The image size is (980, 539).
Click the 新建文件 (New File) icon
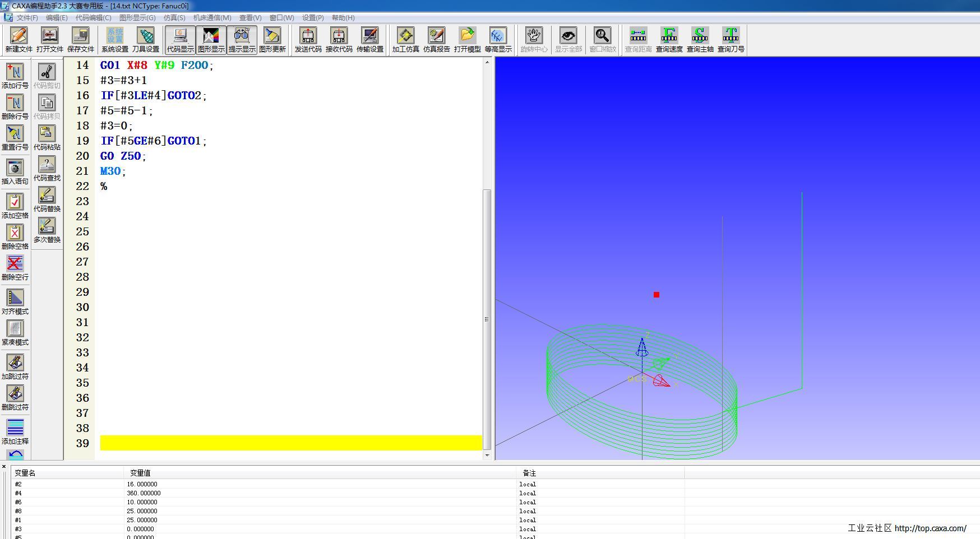click(x=19, y=40)
